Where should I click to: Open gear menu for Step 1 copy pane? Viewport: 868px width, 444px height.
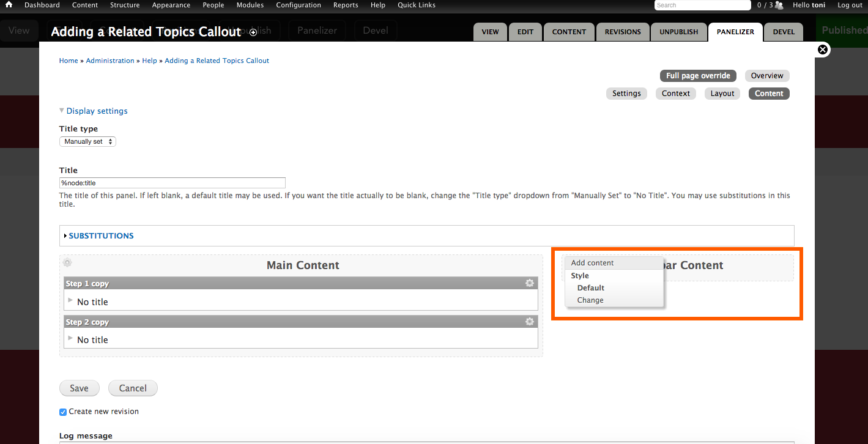530,283
